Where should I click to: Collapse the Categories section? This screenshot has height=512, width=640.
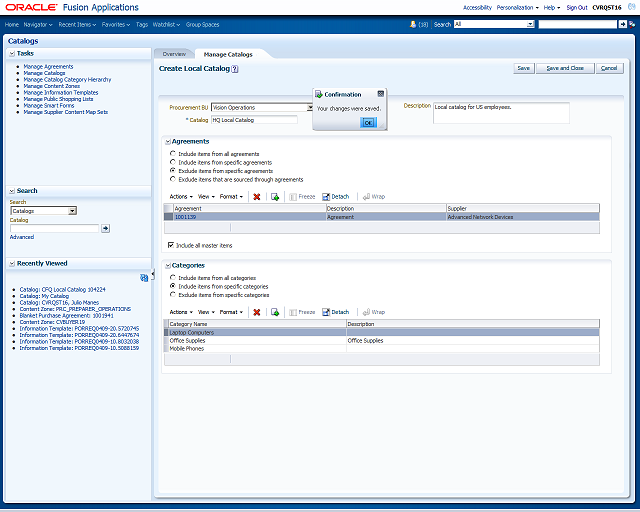point(168,266)
